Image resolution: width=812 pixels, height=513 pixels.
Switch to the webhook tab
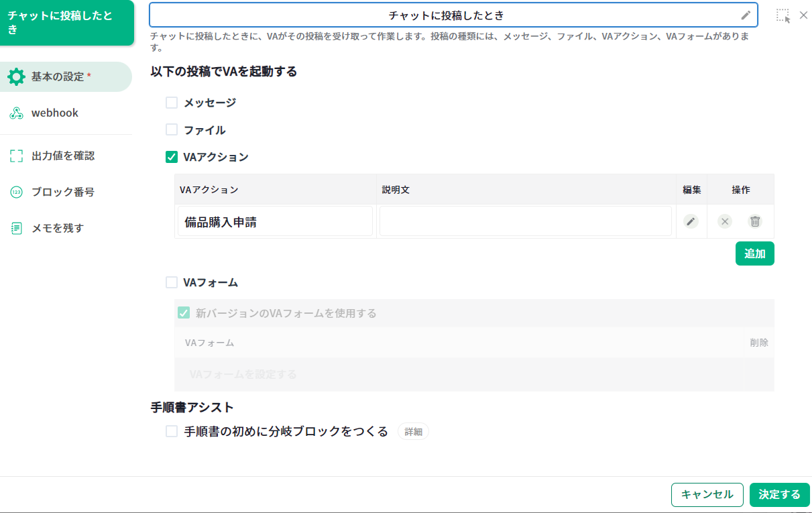point(66,113)
